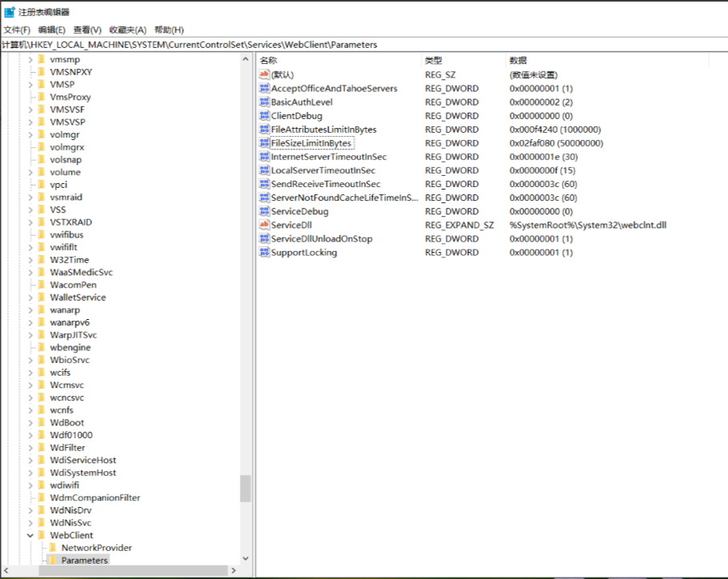Collapse the WebClient tree node
728x579 pixels.
coord(30,535)
